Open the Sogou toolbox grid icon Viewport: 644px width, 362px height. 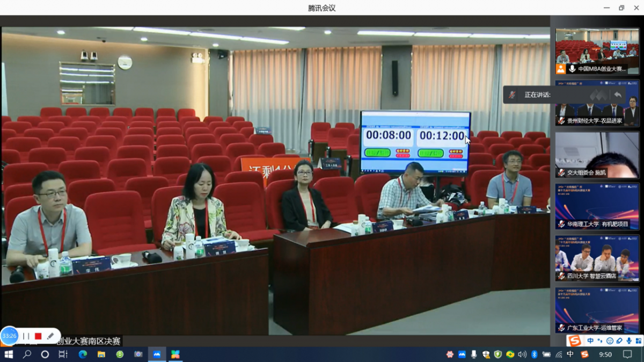(x=639, y=341)
